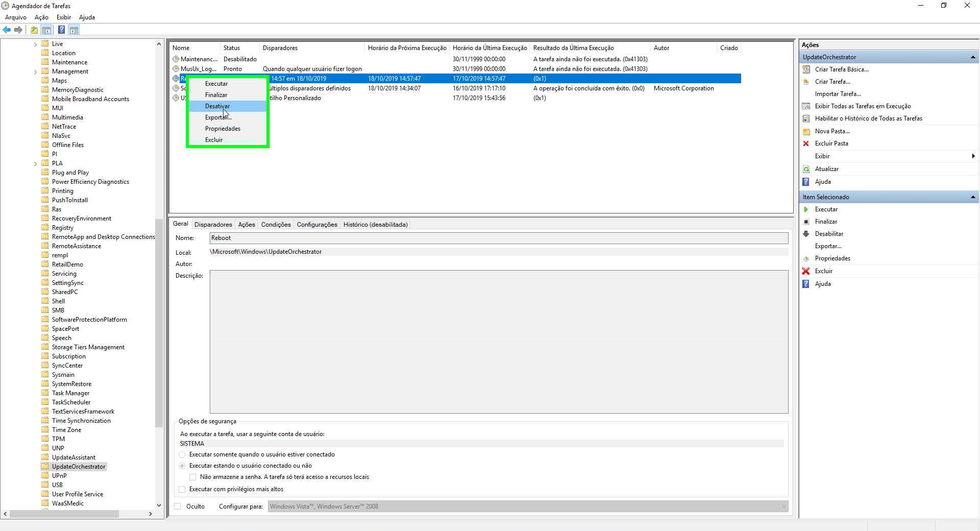Click the Agendador de Tarefas title bar icon
This screenshot has height=531, width=980.
pyautogui.click(x=6, y=6)
